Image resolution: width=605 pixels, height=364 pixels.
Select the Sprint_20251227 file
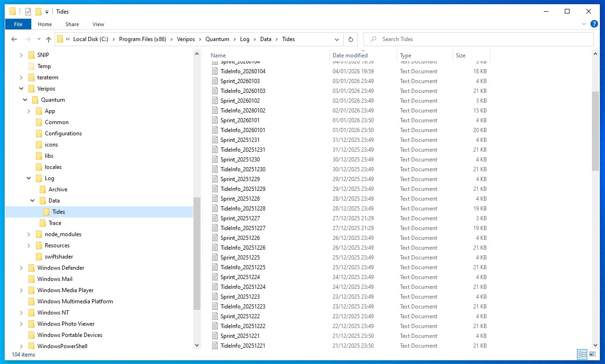point(240,218)
